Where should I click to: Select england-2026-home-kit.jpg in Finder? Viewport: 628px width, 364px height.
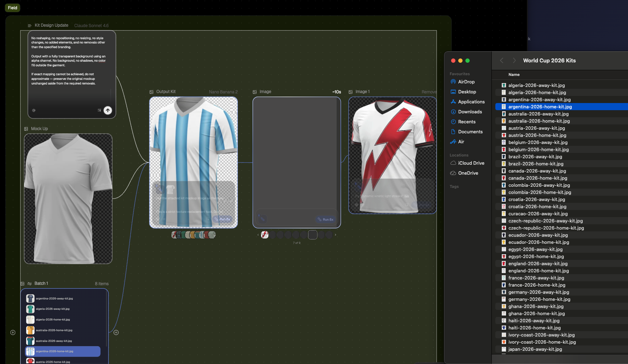(562, 271)
